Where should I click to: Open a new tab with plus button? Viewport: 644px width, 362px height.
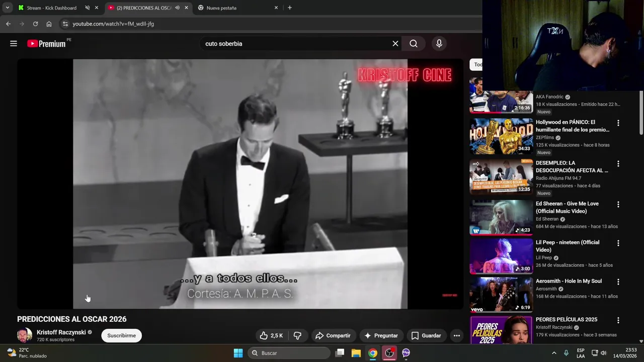point(289,8)
